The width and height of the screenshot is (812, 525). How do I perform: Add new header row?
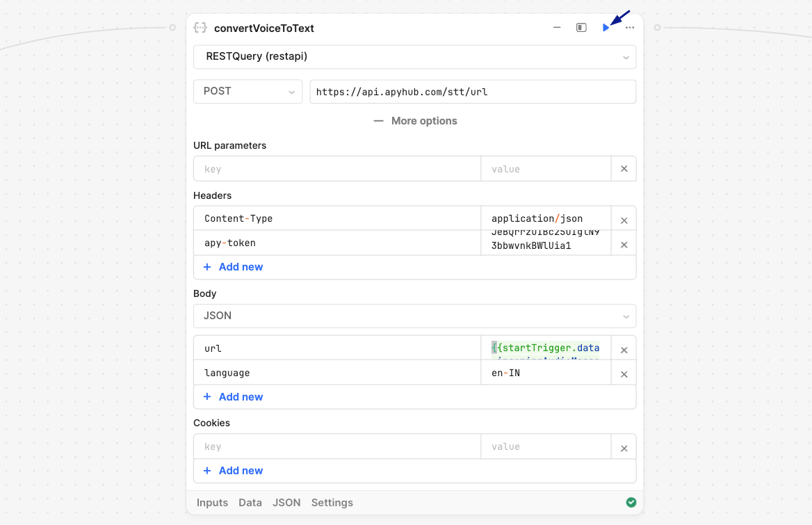(x=234, y=267)
